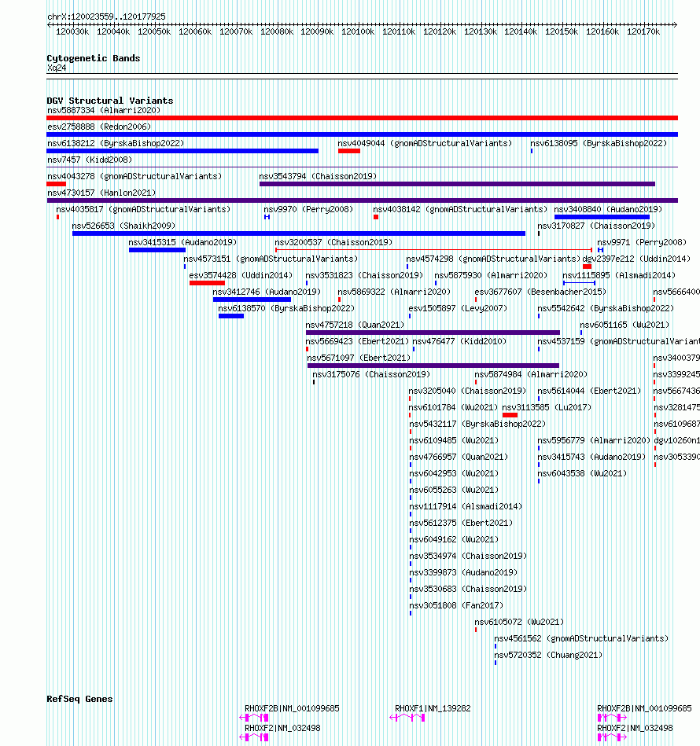Open dgv2397e212 (Uddin2014) variant label

coord(637,259)
